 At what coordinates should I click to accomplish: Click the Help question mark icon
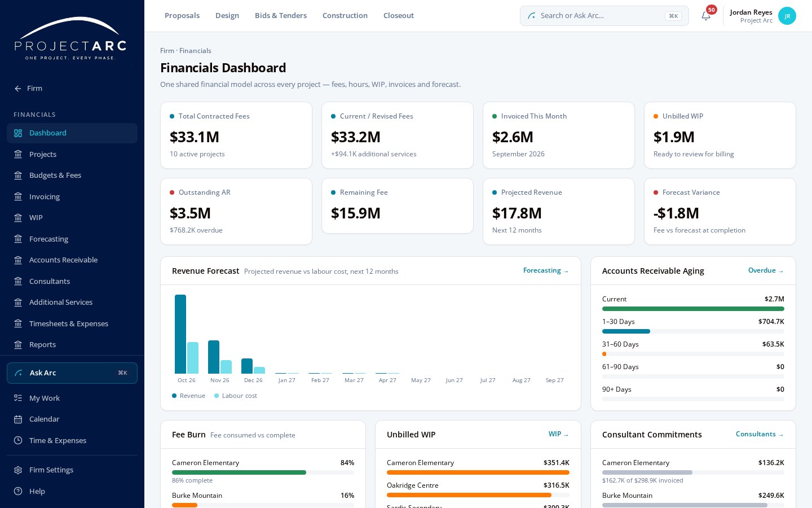18,492
